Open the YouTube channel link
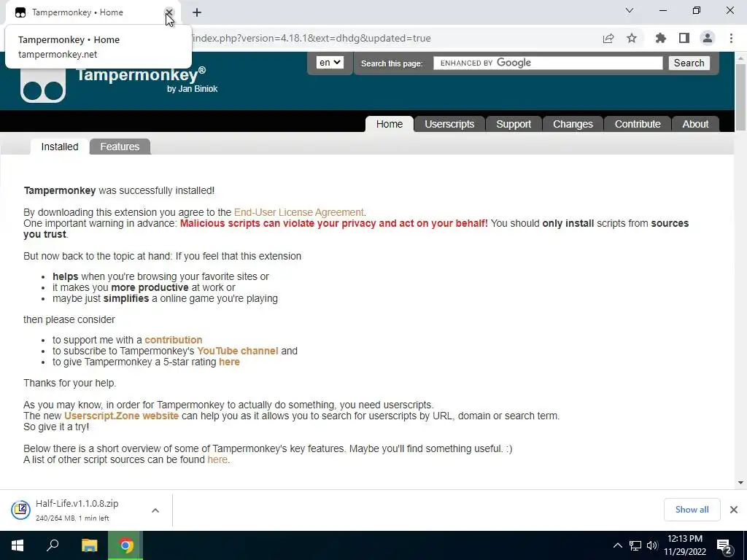 tap(238, 351)
